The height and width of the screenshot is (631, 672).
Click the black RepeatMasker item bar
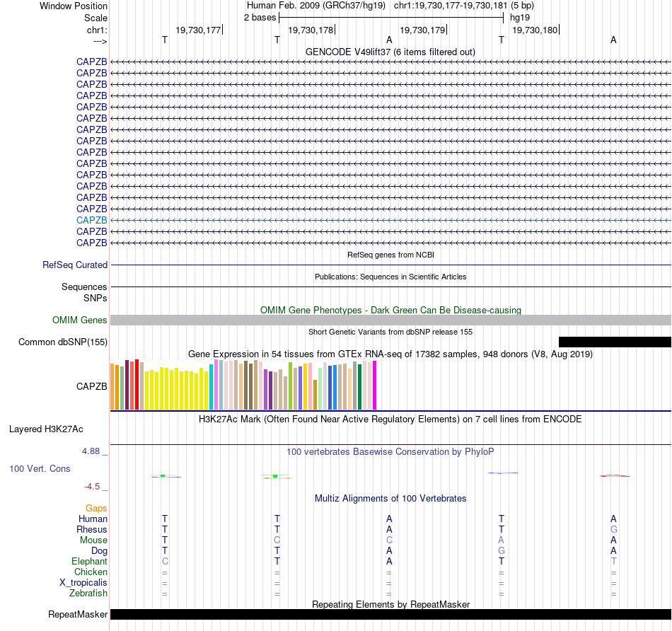[390, 614]
